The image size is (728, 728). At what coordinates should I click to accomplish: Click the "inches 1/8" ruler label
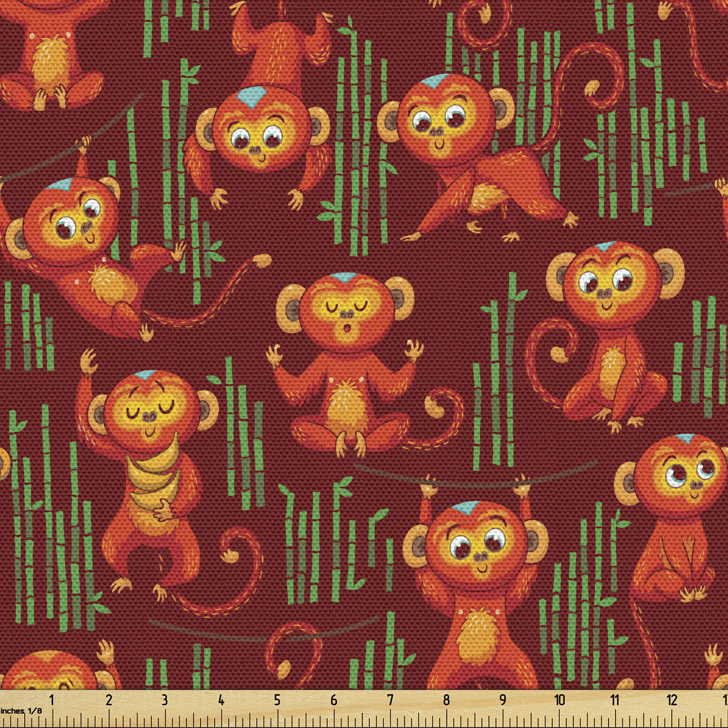[x=21, y=711]
